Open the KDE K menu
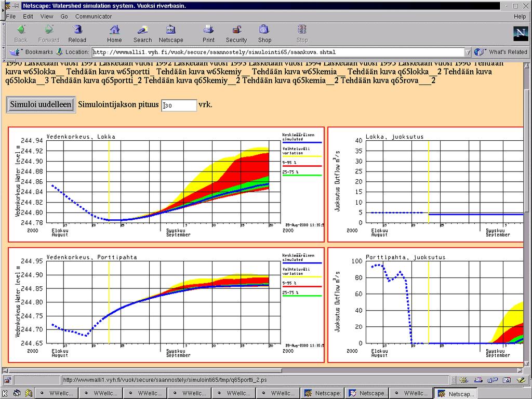 coord(5,394)
